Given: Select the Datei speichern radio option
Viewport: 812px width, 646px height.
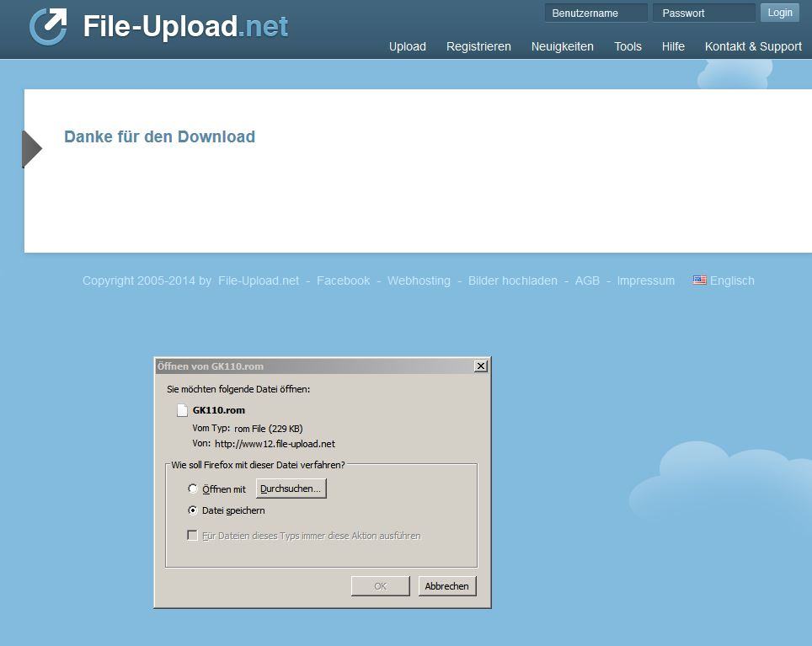Looking at the screenshot, I should point(193,510).
